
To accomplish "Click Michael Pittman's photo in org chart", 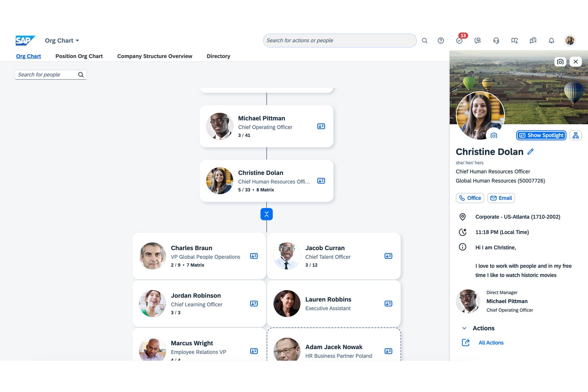I will pyautogui.click(x=220, y=126).
